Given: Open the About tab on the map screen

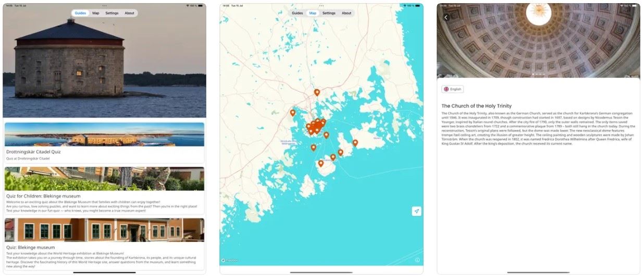Looking at the screenshot, I should pos(346,13).
